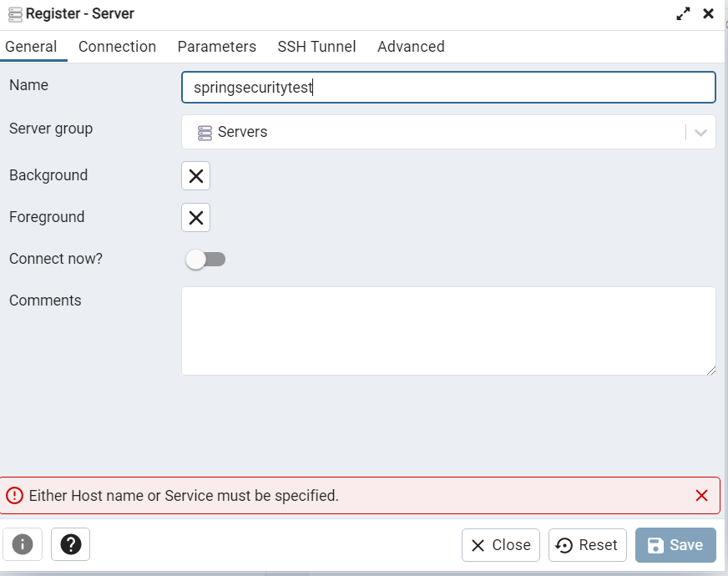Toggle the Connect now switch
Screen dimensions: 728x576
point(205,260)
